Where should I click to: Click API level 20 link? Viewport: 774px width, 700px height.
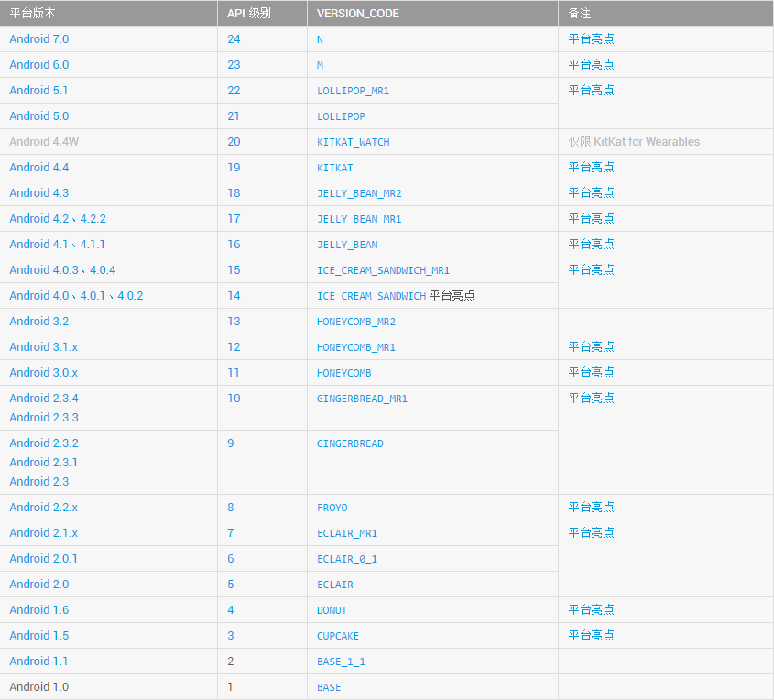(x=234, y=142)
